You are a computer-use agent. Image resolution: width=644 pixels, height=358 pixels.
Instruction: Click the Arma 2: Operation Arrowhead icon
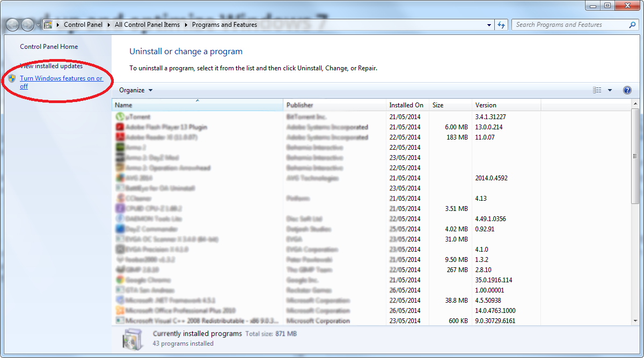click(120, 168)
